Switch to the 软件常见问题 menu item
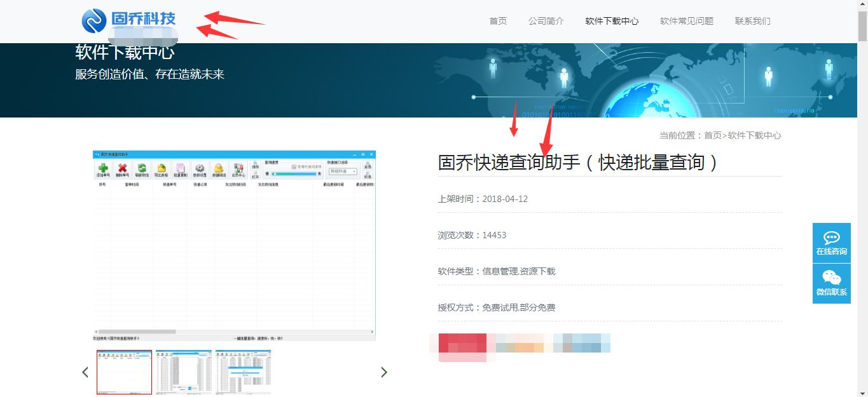This screenshot has width=868, height=397. 686,21
